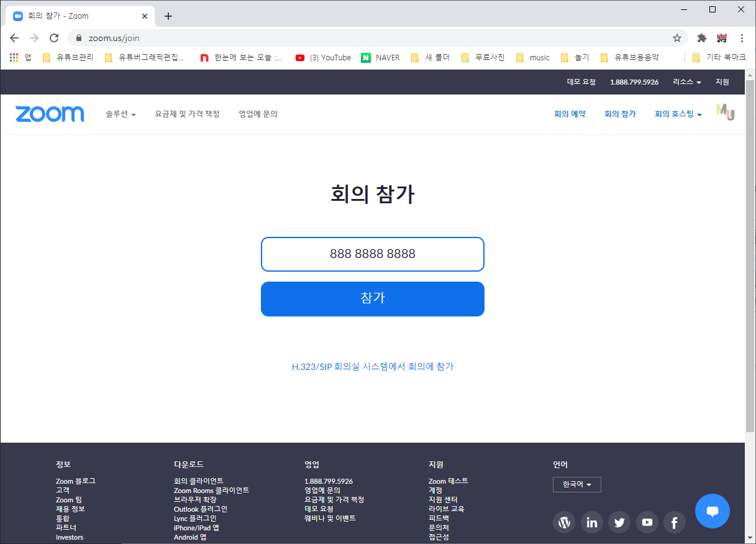Open Zoom's Facebook icon
756x544 pixels.
pyautogui.click(x=675, y=522)
